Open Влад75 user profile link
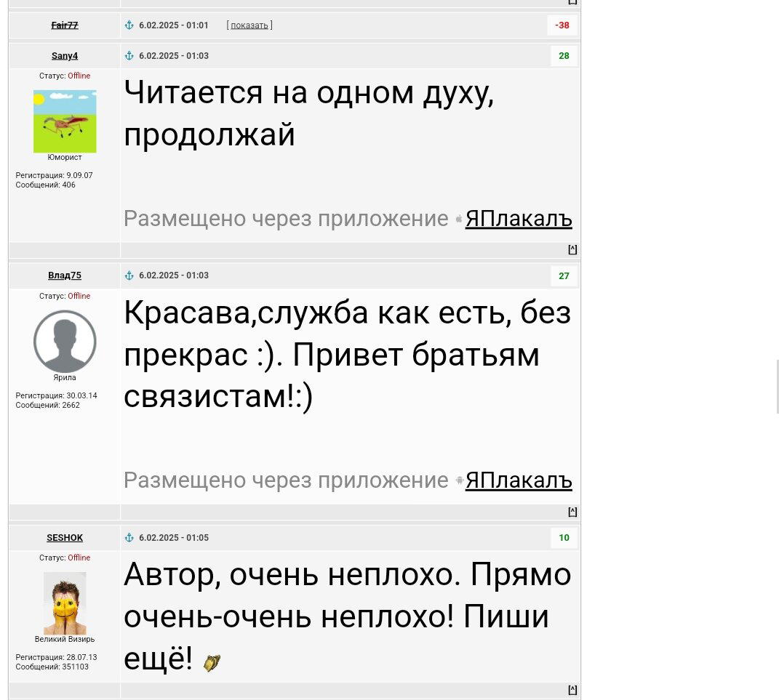 point(65,275)
